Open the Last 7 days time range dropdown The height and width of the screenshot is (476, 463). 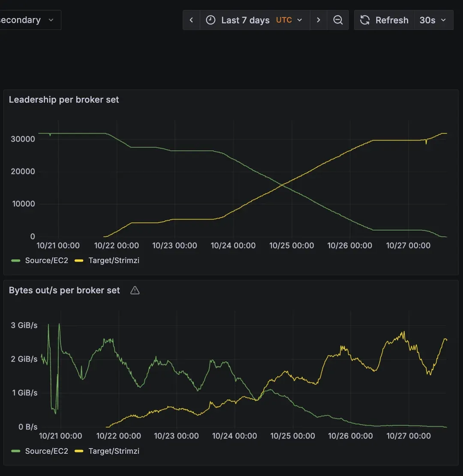tap(245, 20)
